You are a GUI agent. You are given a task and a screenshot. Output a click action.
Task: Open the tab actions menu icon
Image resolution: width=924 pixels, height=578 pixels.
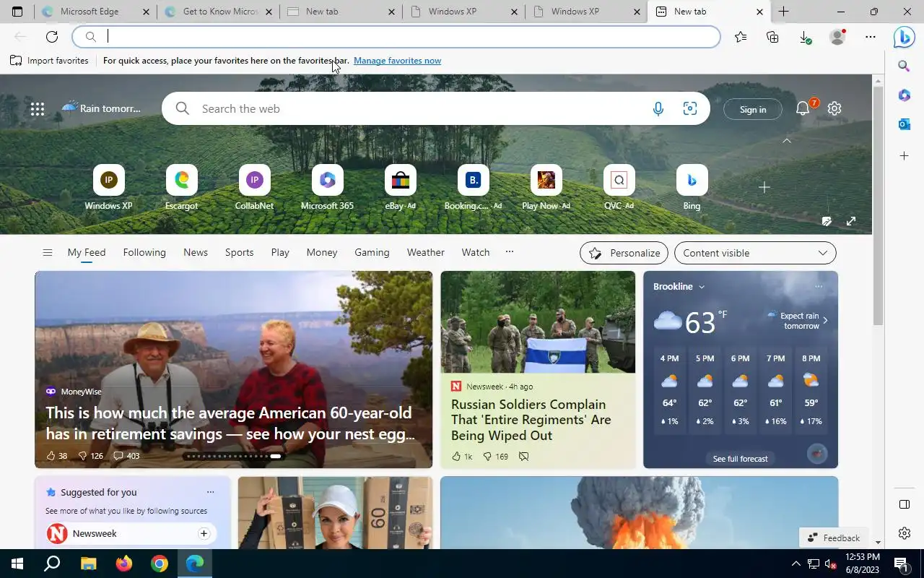[17, 12]
